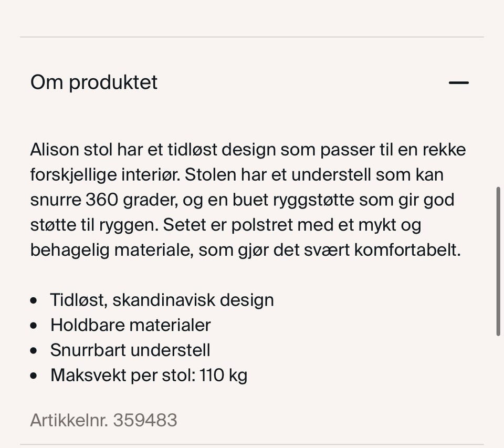Click the Om produktet heading
Image resolution: width=504 pixels, height=448 pixels.
tap(94, 82)
